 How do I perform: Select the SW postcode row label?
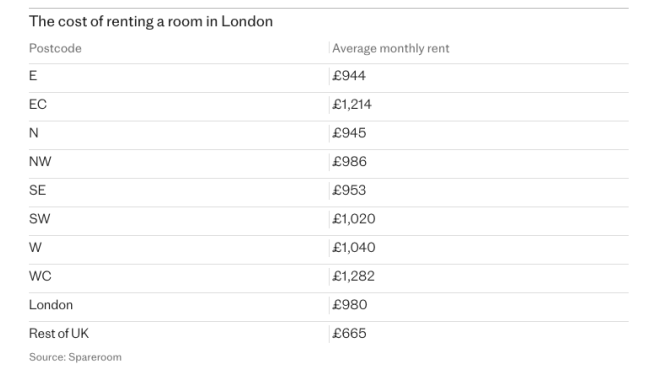pyautogui.click(x=39, y=219)
